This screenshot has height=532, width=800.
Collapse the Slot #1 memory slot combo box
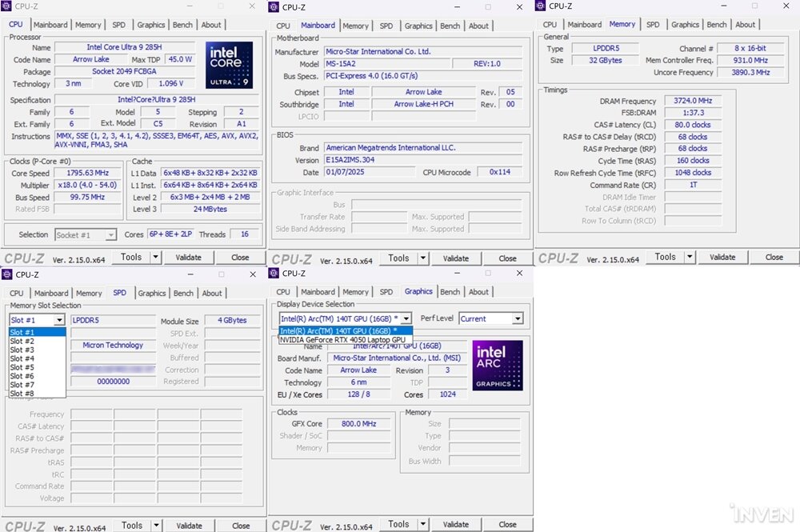59,320
